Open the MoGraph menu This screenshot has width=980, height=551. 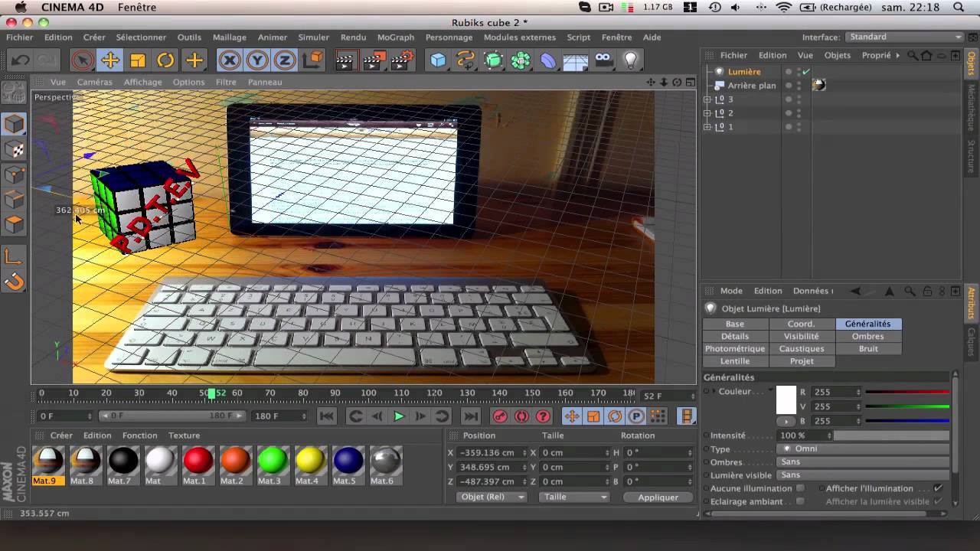(x=396, y=37)
